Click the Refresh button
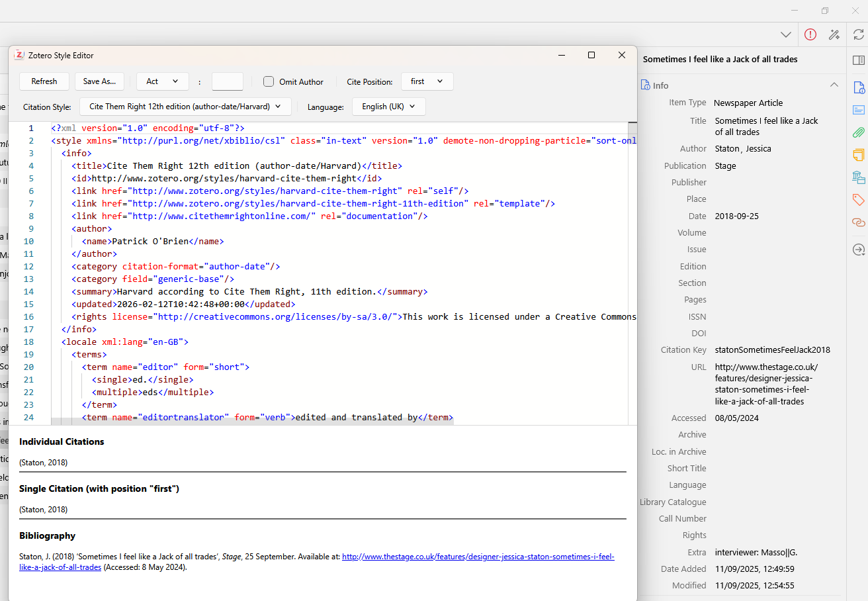 [x=44, y=81]
